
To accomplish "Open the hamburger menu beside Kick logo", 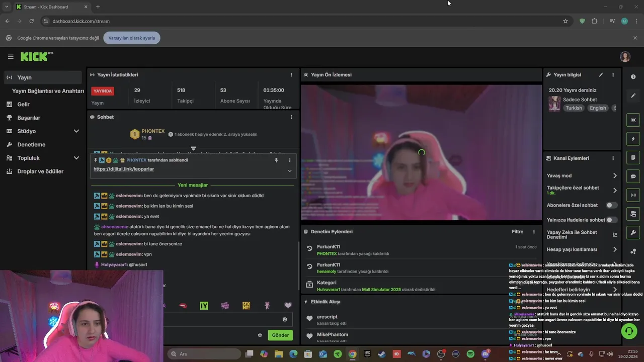I will tap(11, 57).
